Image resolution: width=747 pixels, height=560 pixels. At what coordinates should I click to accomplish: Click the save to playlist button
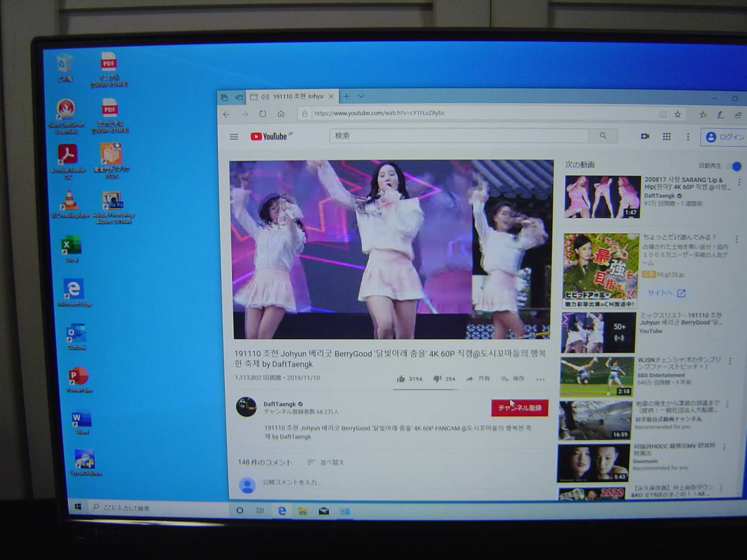click(512, 378)
